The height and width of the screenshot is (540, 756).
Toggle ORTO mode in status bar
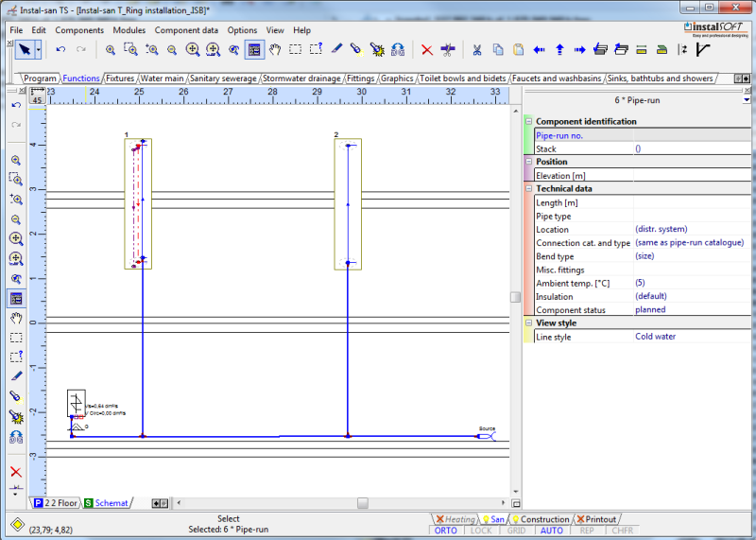click(445, 531)
